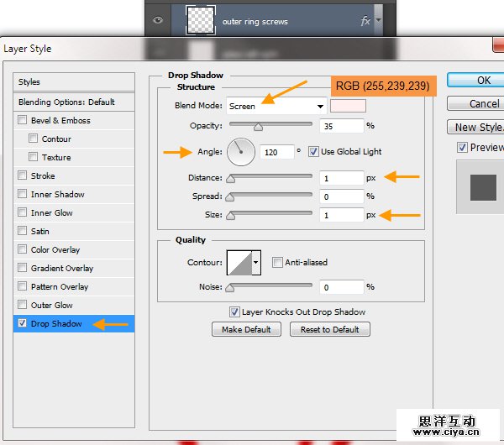This screenshot has height=445, width=504.
Task: Toggle the Use Global Light checkbox
Action: (x=314, y=152)
